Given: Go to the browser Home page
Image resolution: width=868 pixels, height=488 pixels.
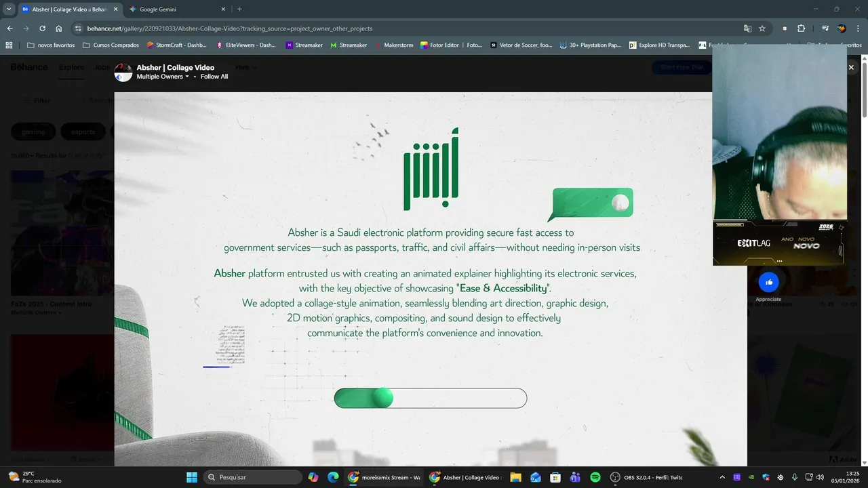Looking at the screenshot, I should pyautogui.click(x=59, y=28).
